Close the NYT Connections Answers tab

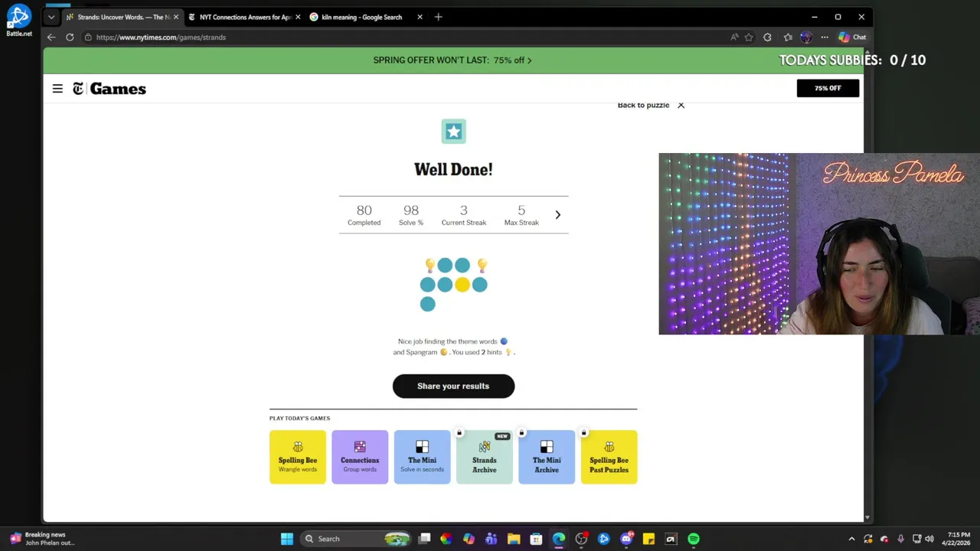[x=298, y=17]
